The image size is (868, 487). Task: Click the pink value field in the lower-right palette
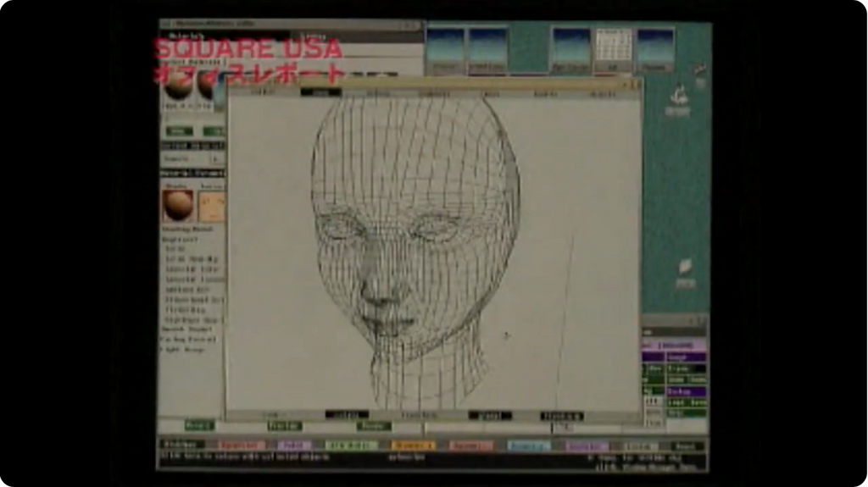(674, 346)
